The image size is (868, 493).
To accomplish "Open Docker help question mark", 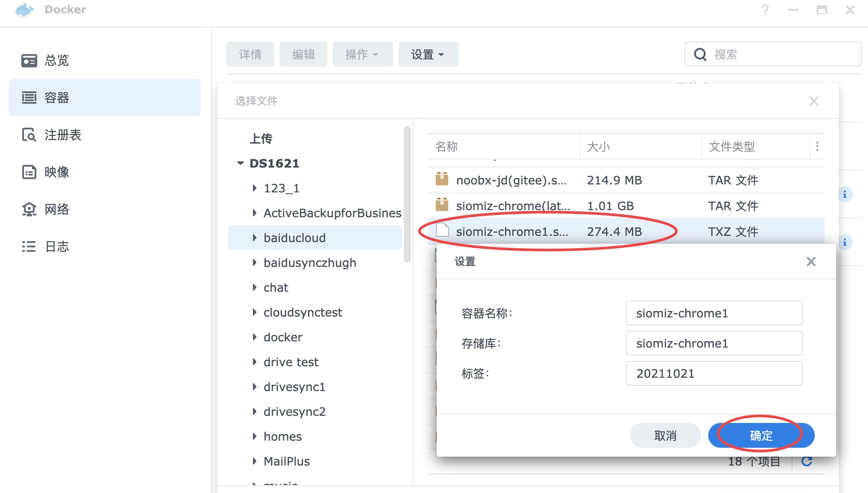I will click(765, 10).
